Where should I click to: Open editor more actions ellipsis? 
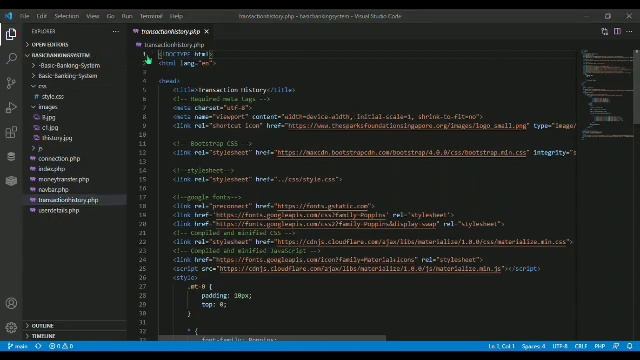[629, 31]
